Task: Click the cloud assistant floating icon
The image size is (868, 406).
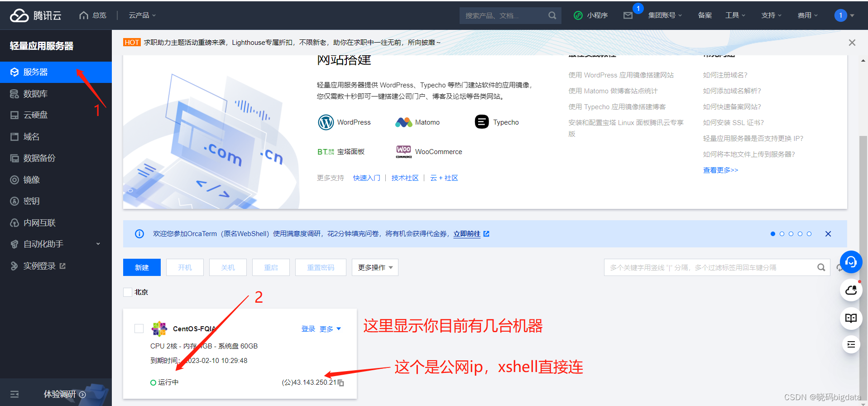Action: pyautogui.click(x=851, y=290)
